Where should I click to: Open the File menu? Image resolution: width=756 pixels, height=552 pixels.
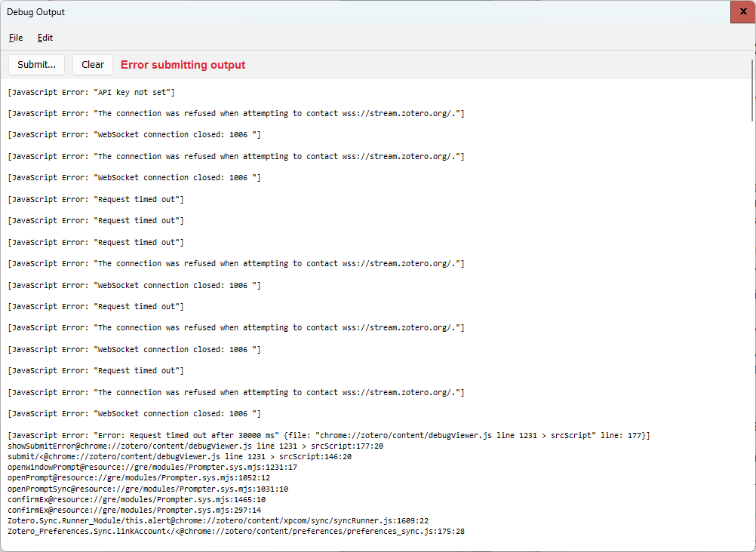pyautogui.click(x=15, y=38)
